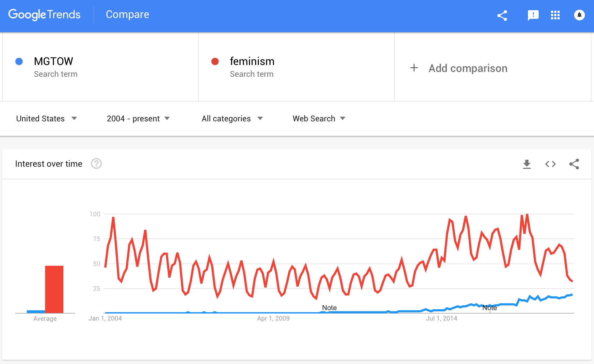This screenshot has height=364, width=594.
Task: Click the share icon in top header
Action: pos(502,15)
